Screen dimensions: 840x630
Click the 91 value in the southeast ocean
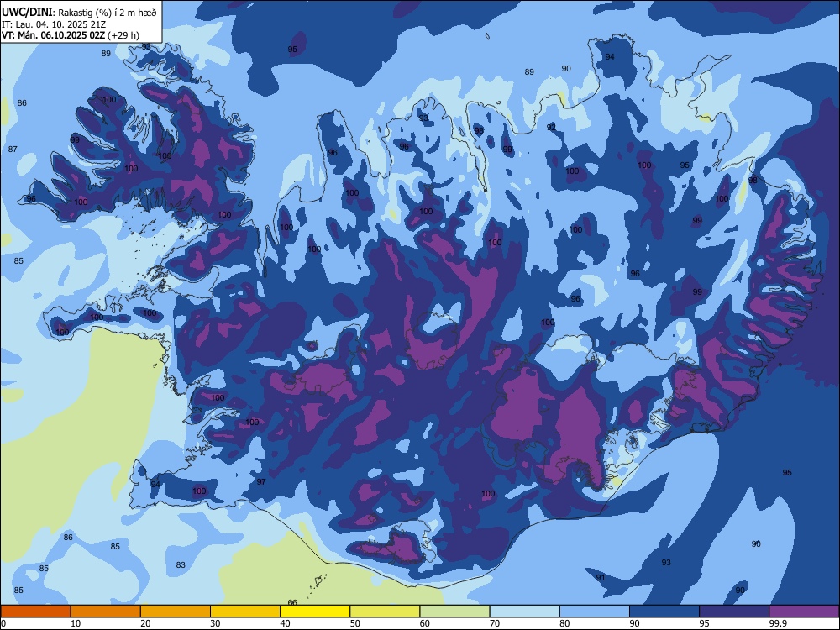[600, 577]
